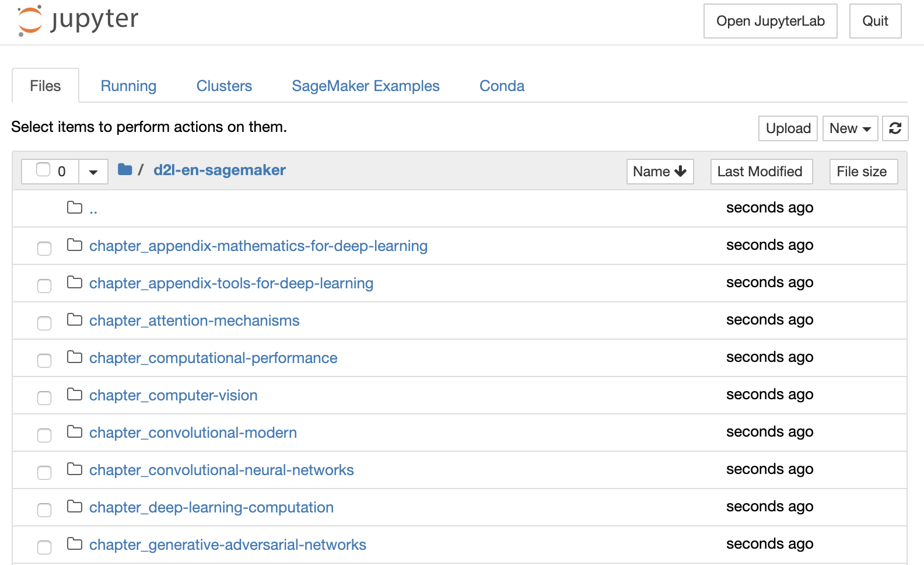
Task: Refresh the notebook file list
Action: pos(895,128)
